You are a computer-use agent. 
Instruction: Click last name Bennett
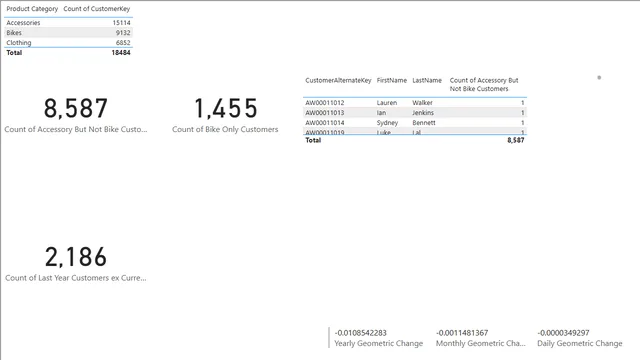424,123
